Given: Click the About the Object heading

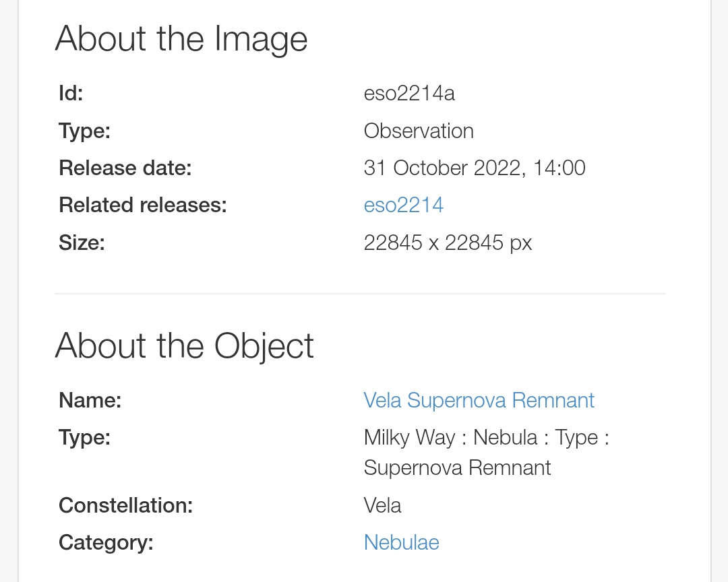Looking at the screenshot, I should tap(184, 346).
